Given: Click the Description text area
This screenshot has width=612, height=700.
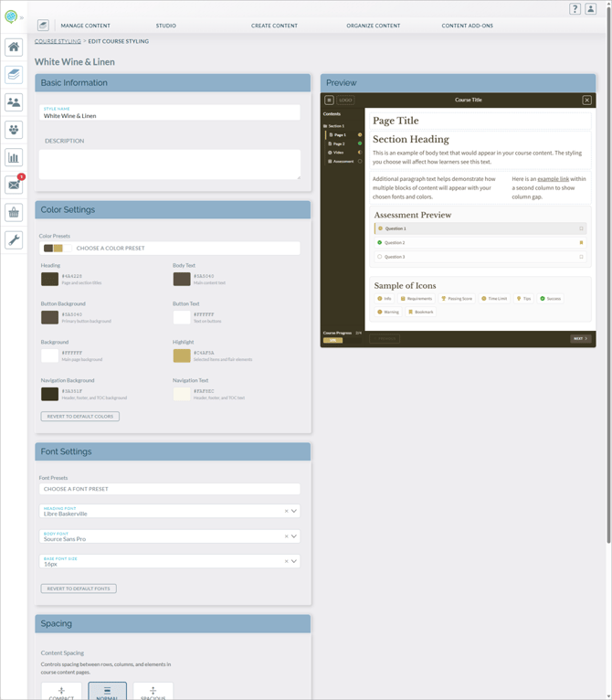Looking at the screenshot, I should pos(170,164).
